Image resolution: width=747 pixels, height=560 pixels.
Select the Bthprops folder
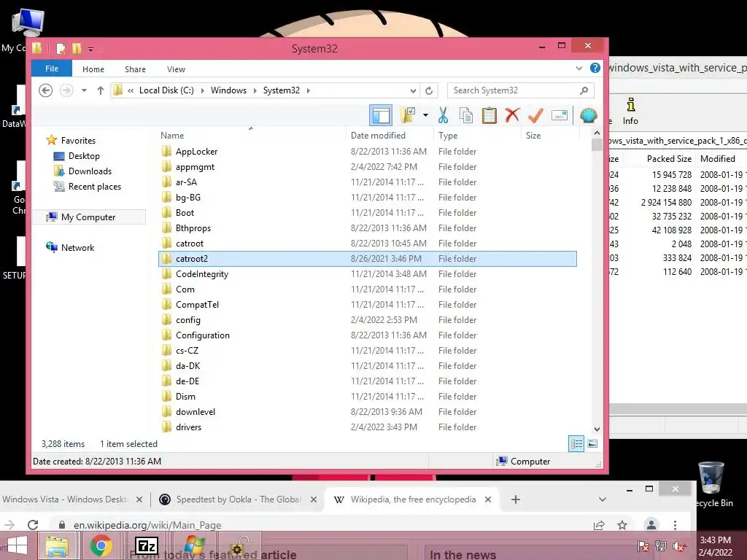coord(193,228)
